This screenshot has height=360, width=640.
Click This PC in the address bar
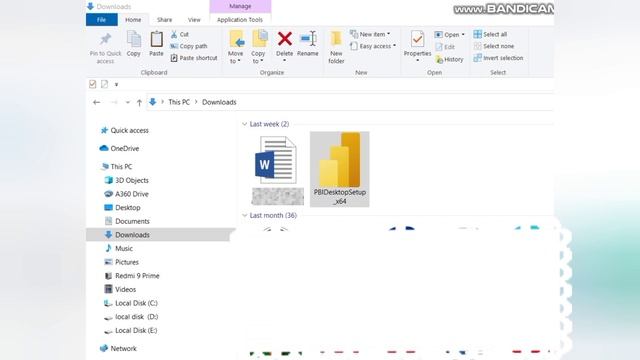[179, 102]
